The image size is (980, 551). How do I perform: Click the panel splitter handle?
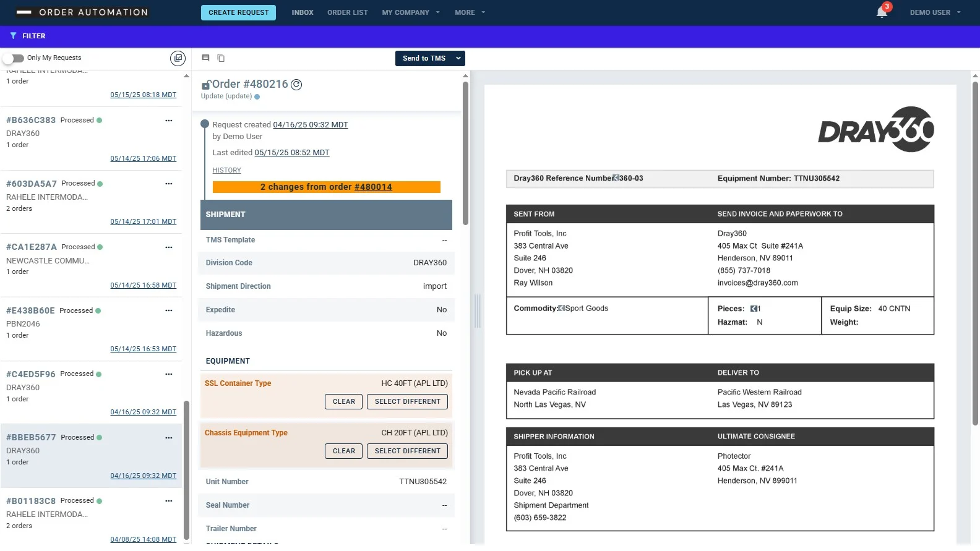pos(477,311)
